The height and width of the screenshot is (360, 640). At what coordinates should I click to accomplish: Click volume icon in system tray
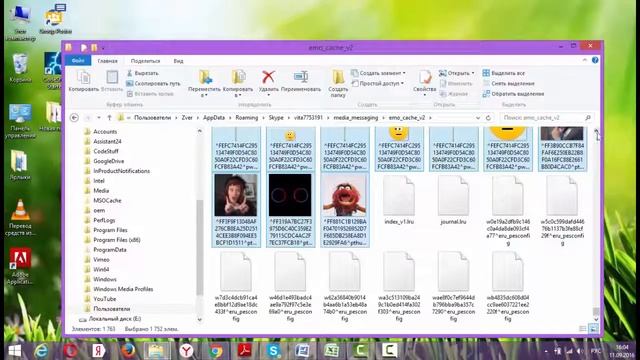click(580, 351)
